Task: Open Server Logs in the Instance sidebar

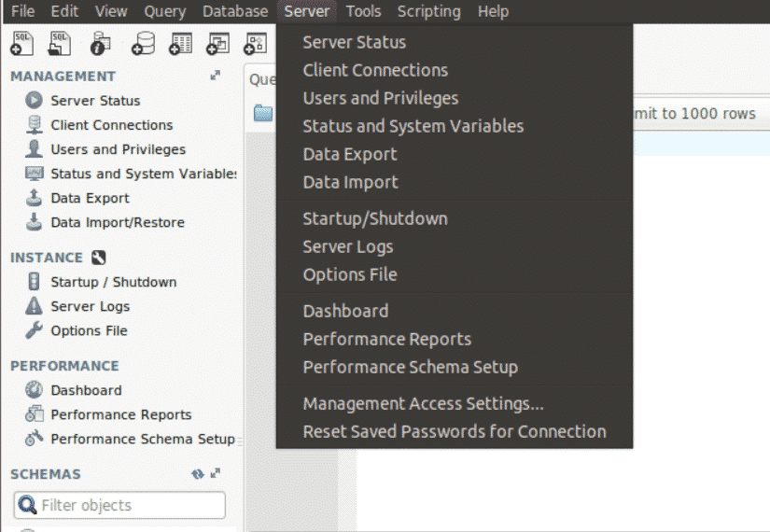Action: pyautogui.click(x=90, y=306)
